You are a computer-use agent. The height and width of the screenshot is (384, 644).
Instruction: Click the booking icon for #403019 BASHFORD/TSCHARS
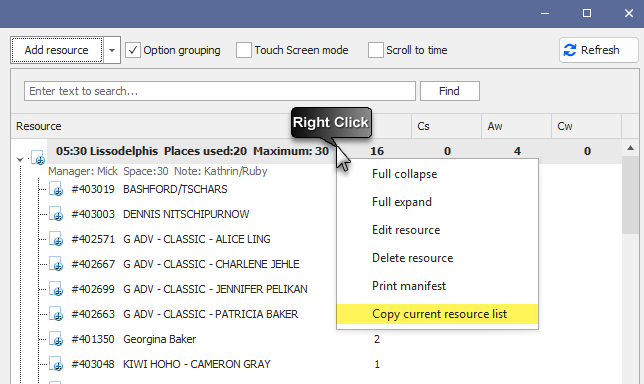[x=56, y=189]
